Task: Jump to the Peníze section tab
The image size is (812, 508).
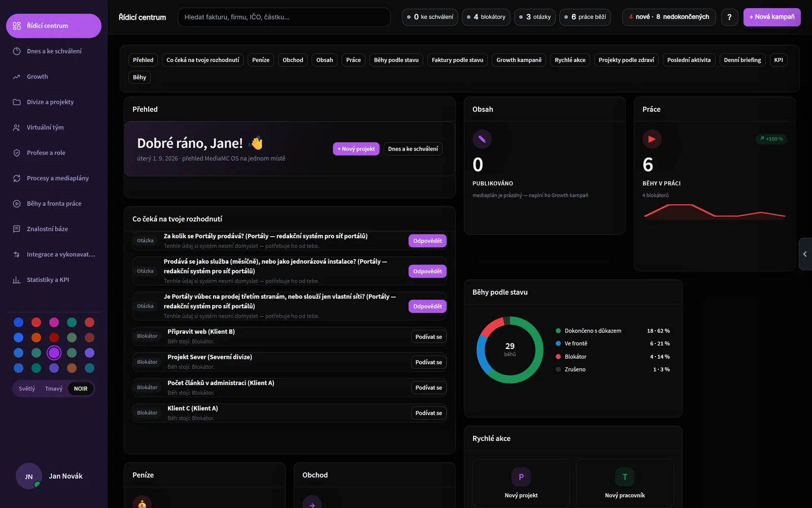Action: pos(261,60)
